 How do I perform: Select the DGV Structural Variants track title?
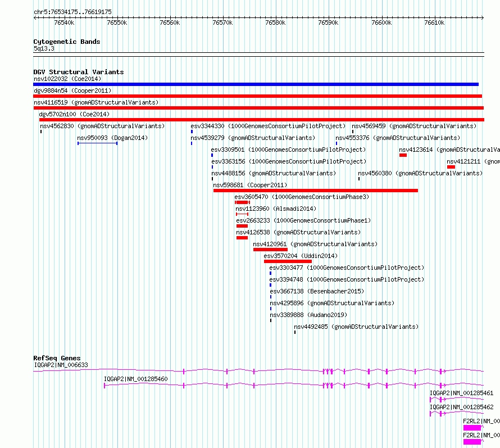pyautogui.click(x=79, y=72)
